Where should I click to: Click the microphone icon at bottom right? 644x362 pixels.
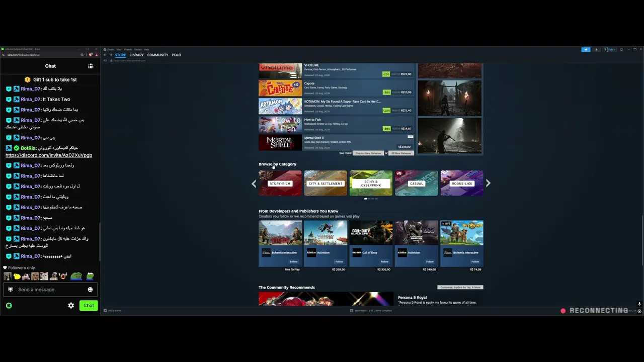pos(639,304)
